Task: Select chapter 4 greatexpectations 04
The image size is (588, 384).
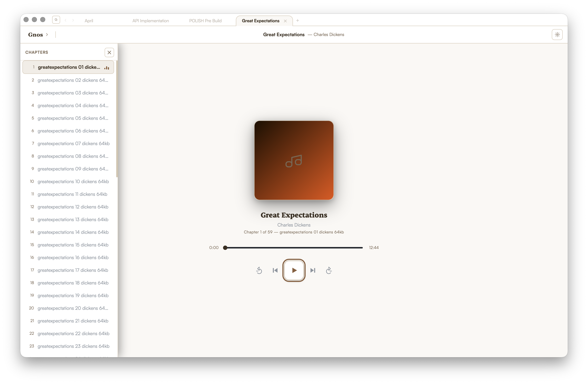Action: coord(68,106)
